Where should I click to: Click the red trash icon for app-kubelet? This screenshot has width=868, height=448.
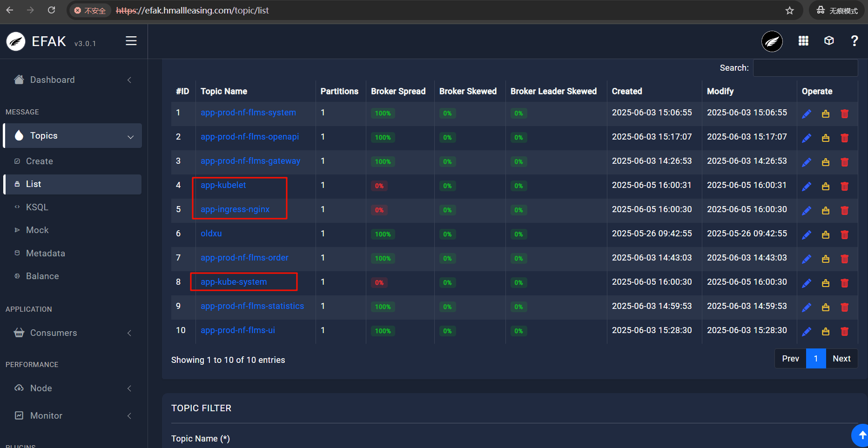844,187
